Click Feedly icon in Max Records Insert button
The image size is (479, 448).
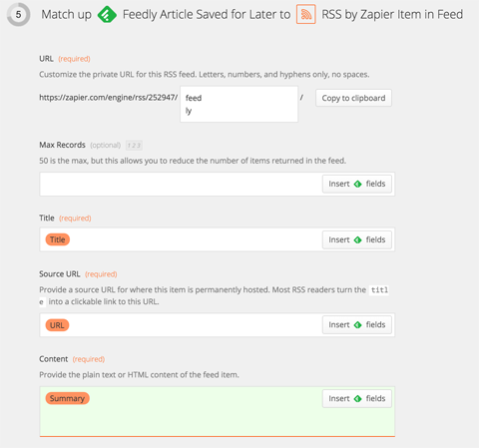point(357,184)
